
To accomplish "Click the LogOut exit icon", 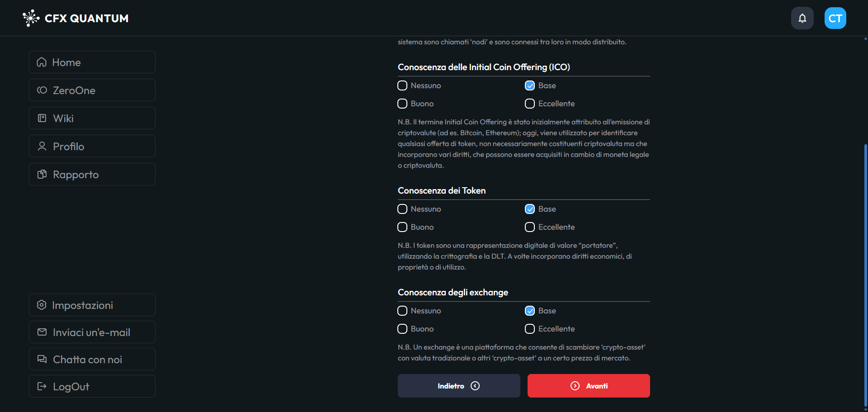I will click(x=42, y=386).
